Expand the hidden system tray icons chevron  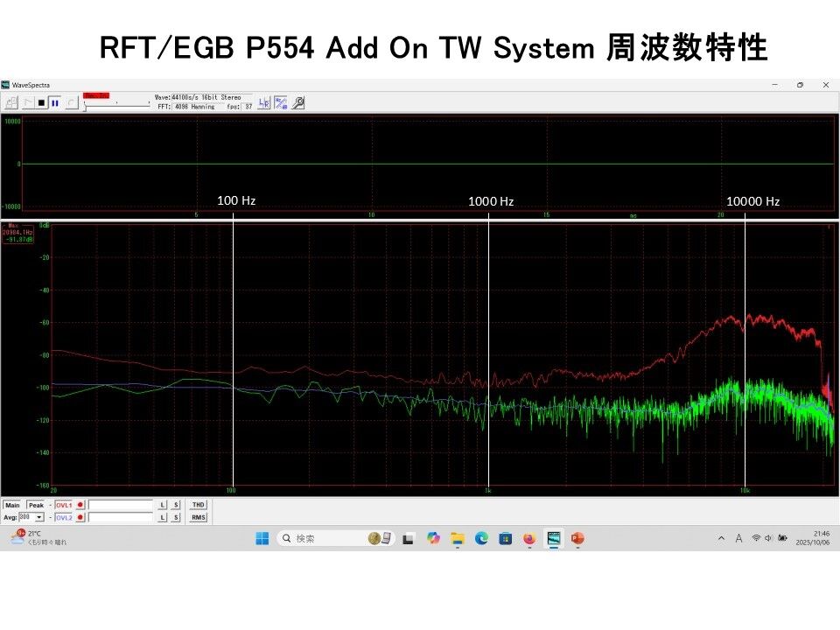click(x=721, y=538)
